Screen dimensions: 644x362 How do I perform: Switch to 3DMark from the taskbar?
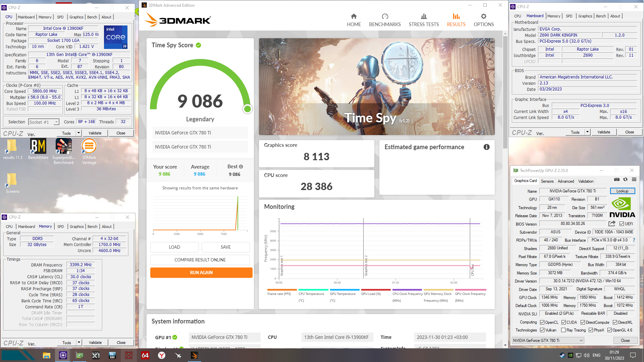(194, 355)
